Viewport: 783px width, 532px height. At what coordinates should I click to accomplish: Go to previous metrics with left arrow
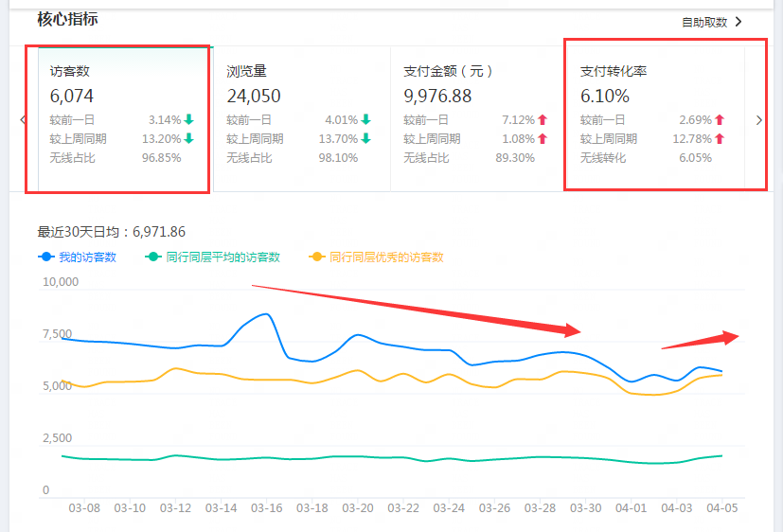(23, 120)
